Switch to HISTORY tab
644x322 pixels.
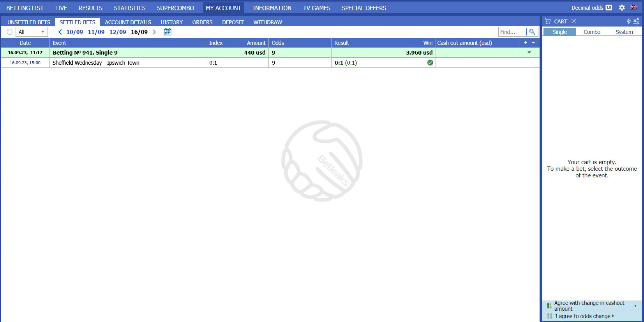pyautogui.click(x=171, y=22)
